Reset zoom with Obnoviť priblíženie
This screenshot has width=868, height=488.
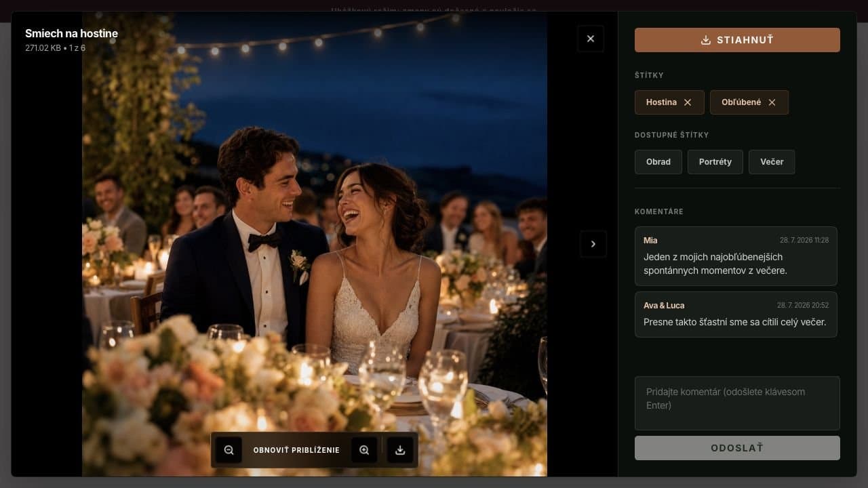296,450
